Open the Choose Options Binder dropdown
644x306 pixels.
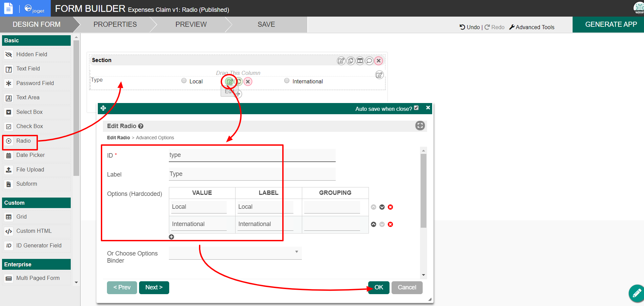coord(235,252)
